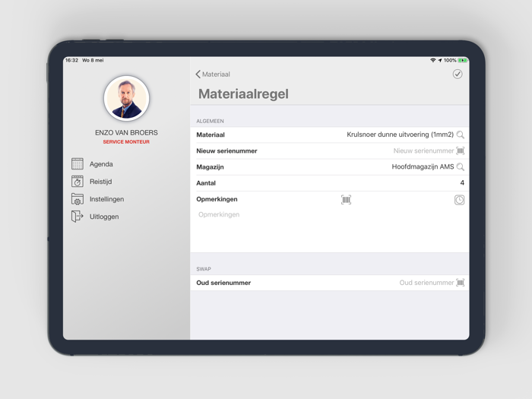Tap the bold Oud serienummer label
The width and height of the screenshot is (532, 399).
coord(223,283)
